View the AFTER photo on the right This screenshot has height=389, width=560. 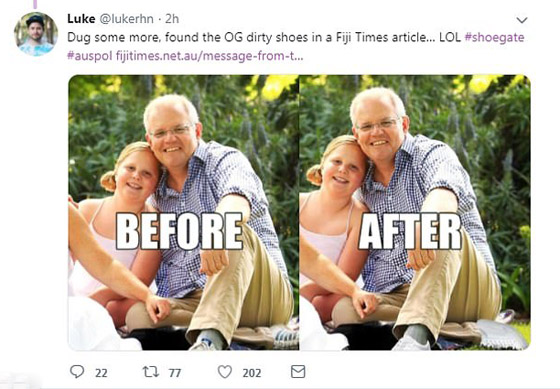tap(415, 212)
